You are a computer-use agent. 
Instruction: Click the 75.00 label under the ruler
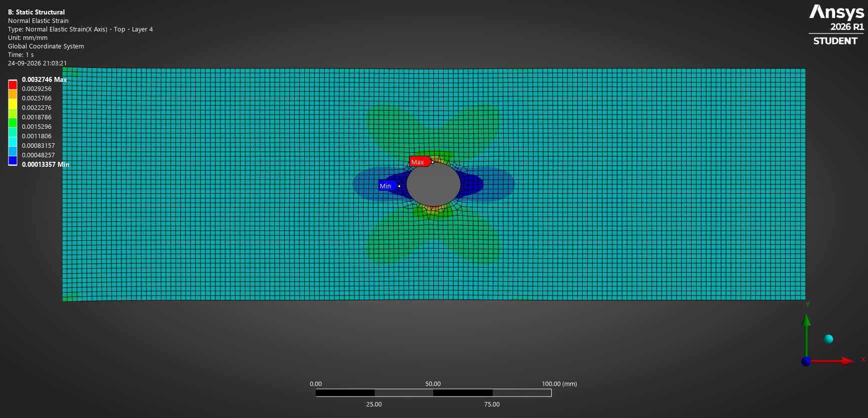point(492,405)
